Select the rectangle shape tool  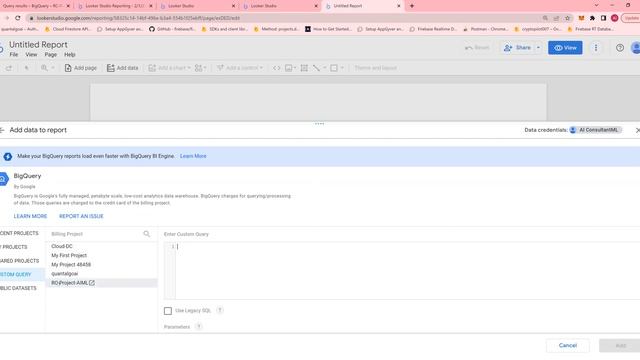point(334,68)
